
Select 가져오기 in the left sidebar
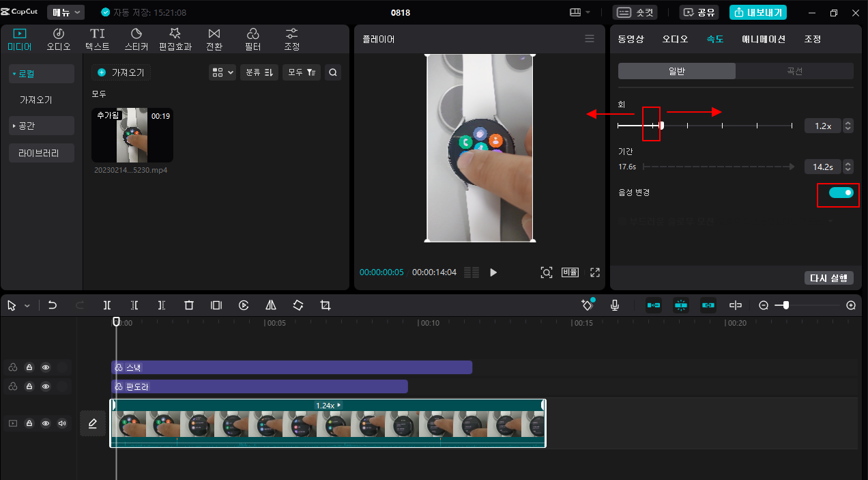pyautogui.click(x=36, y=100)
